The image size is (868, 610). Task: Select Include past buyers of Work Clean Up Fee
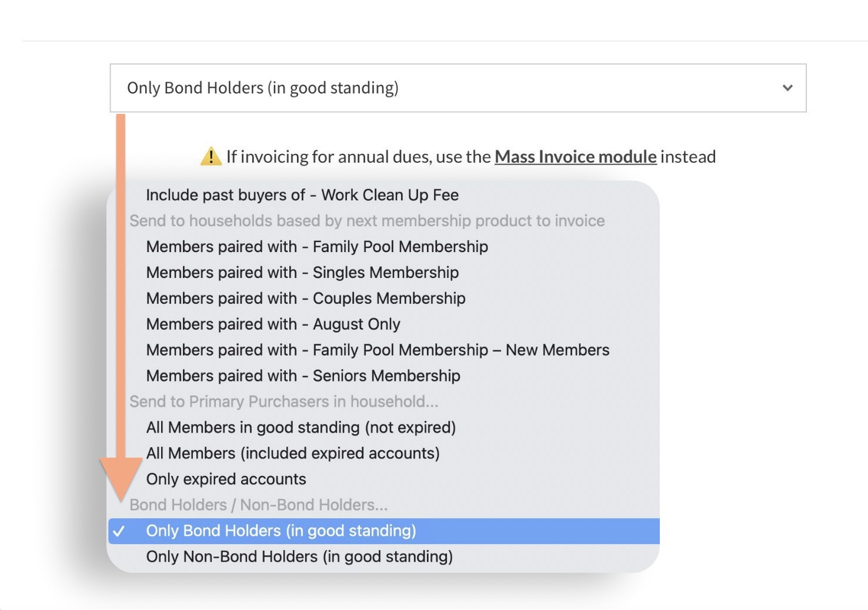302,195
